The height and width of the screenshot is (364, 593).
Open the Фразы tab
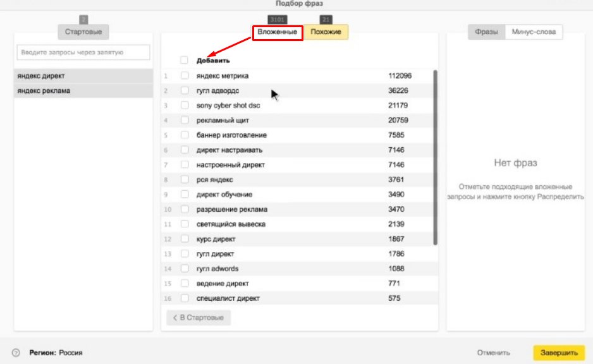tap(486, 32)
